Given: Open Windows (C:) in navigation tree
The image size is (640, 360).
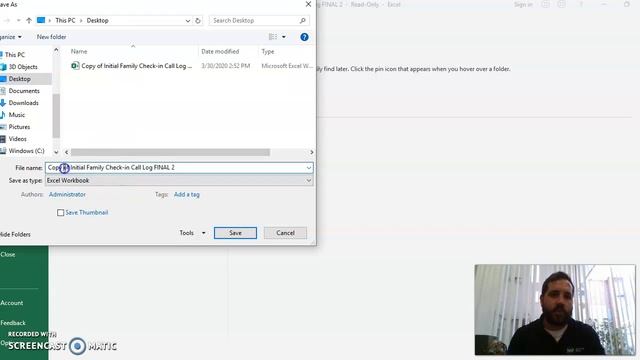Looking at the screenshot, I should click(x=26, y=151).
